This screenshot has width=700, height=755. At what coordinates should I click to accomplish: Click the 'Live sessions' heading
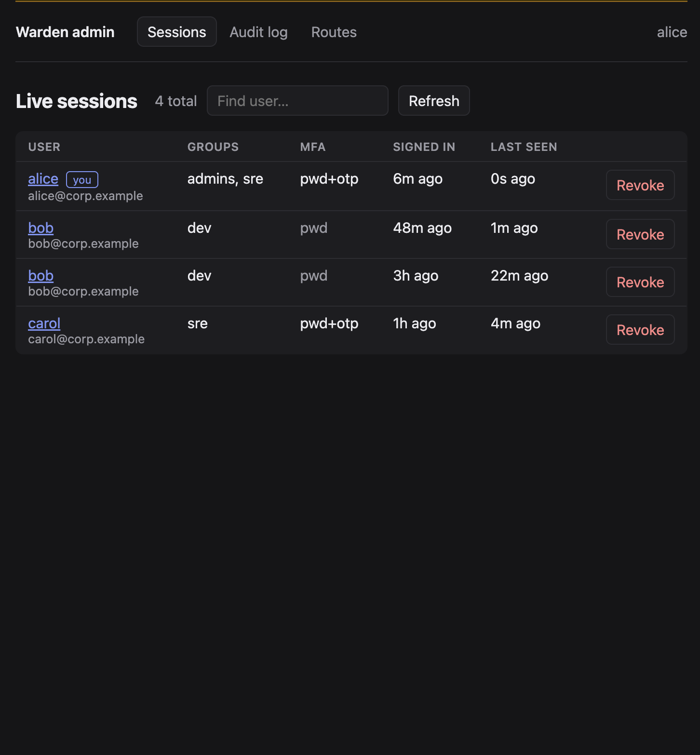(77, 101)
